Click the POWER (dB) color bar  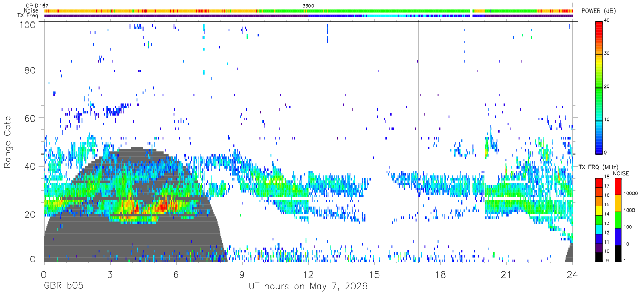click(598, 87)
